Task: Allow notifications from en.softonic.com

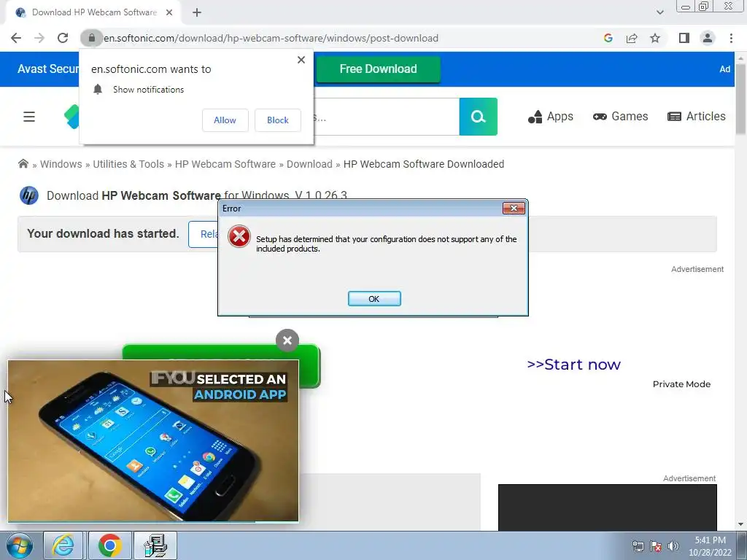Action: tap(225, 120)
